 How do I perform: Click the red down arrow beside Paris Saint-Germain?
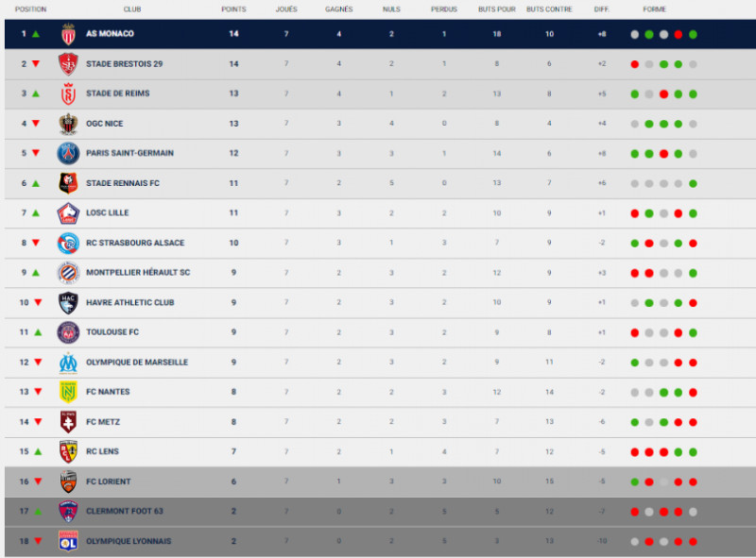[x=36, y=153]
